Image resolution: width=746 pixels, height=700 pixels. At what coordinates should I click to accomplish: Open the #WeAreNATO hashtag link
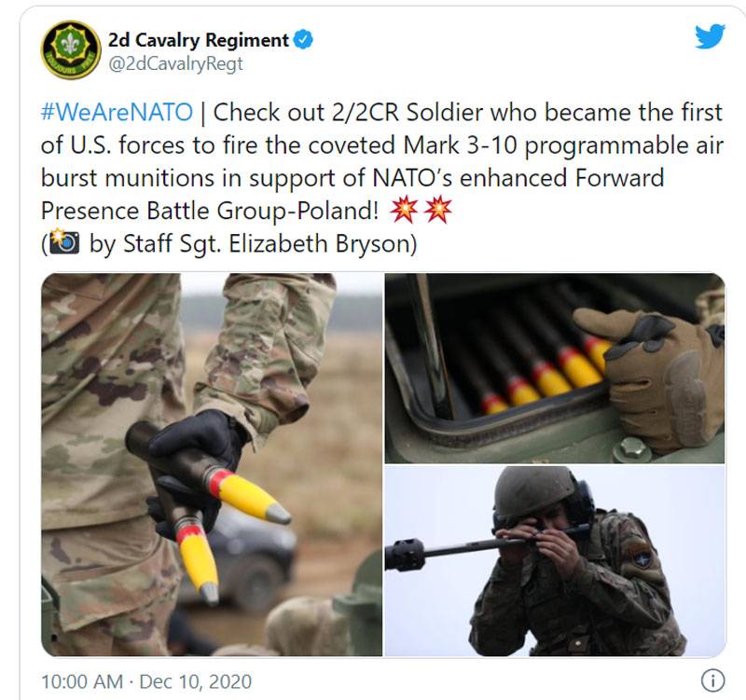pyautogui.click(x=117, y=113)
